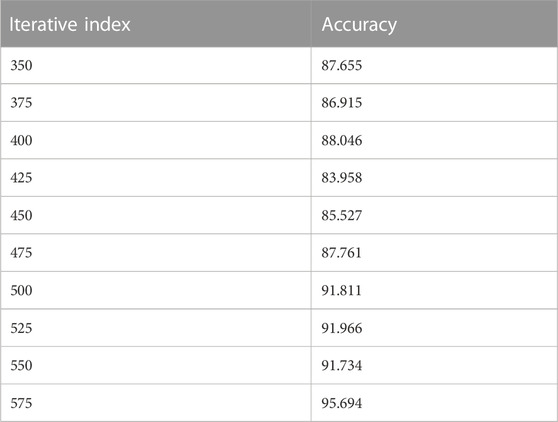558x422 pixels.
Task: Select the accuracy value 87.655
Action: [342, 65]
